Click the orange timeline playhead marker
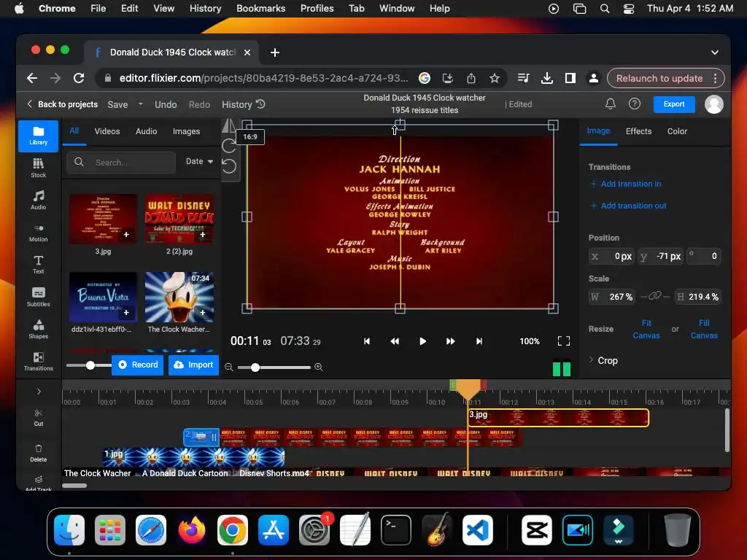Screen dimensions: 747x560 pos(468,389)
